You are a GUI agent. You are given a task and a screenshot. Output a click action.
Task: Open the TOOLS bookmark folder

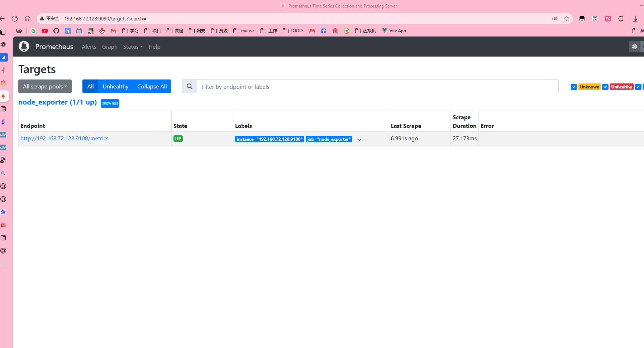click(x=293, y=31)
